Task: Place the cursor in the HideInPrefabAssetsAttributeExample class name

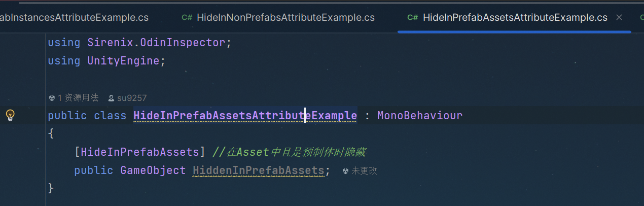Action: coord(245,116)
